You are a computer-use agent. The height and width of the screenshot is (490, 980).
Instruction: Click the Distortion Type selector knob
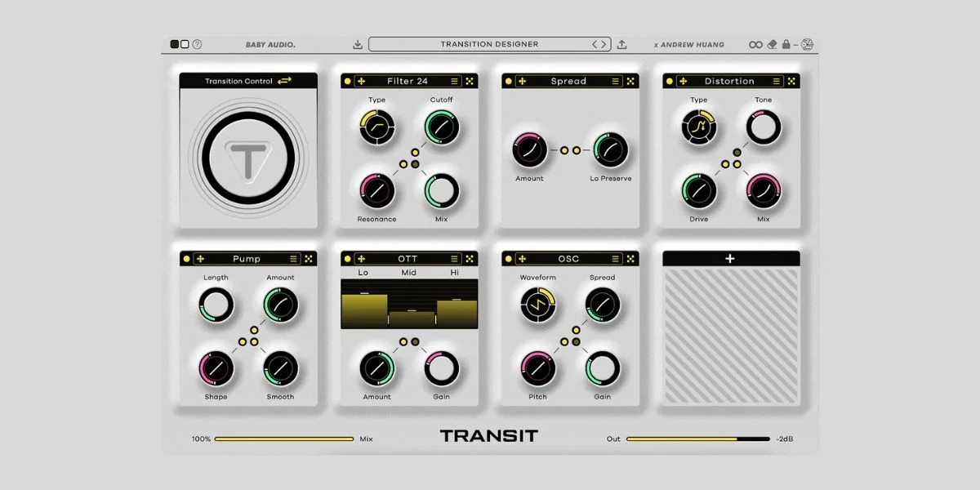699,127
